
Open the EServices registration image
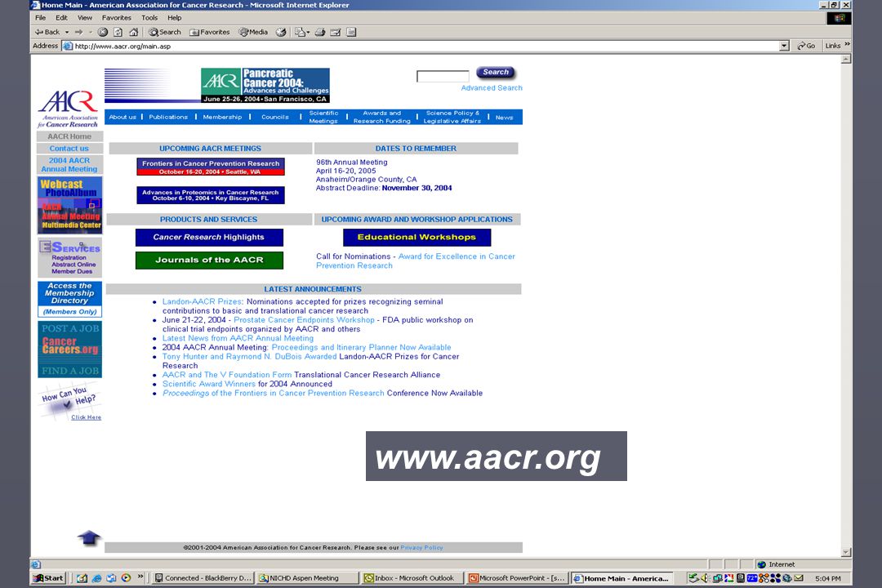(69, 257)
